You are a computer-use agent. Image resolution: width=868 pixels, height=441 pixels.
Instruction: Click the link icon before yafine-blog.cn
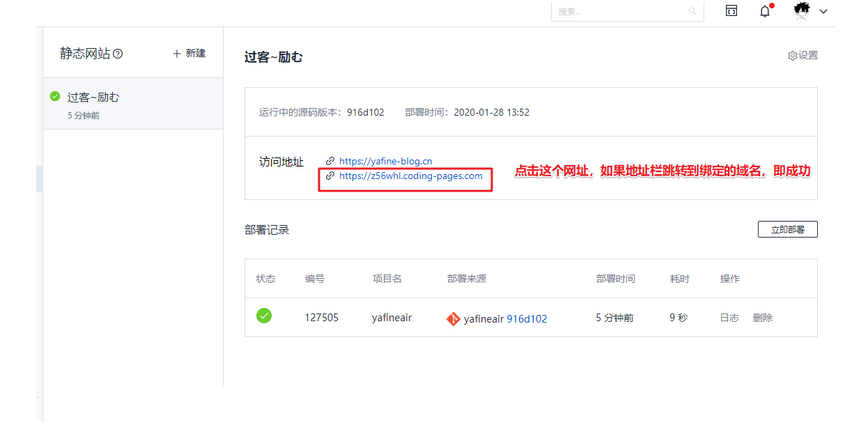click(330, 162)
